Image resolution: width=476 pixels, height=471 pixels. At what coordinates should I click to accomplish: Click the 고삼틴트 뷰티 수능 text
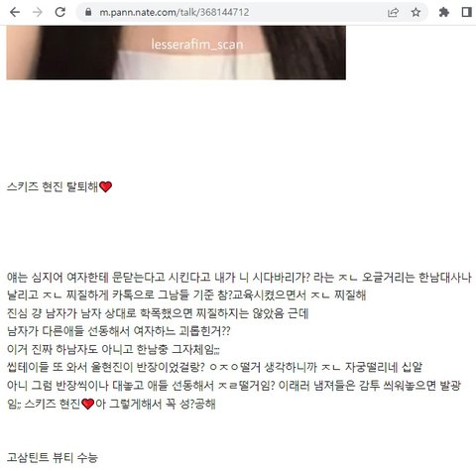(53, 457)
